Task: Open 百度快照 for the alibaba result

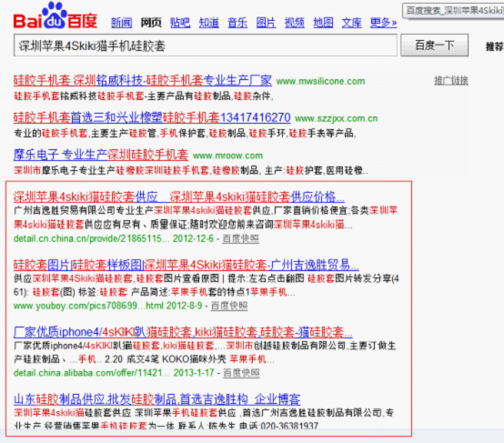Action: pos(241,373)
